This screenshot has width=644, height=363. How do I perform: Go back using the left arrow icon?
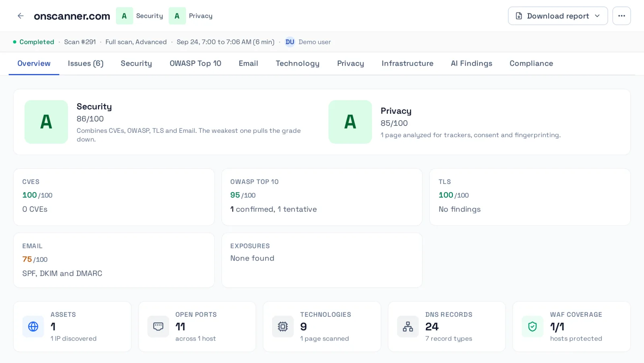(21, 16)
